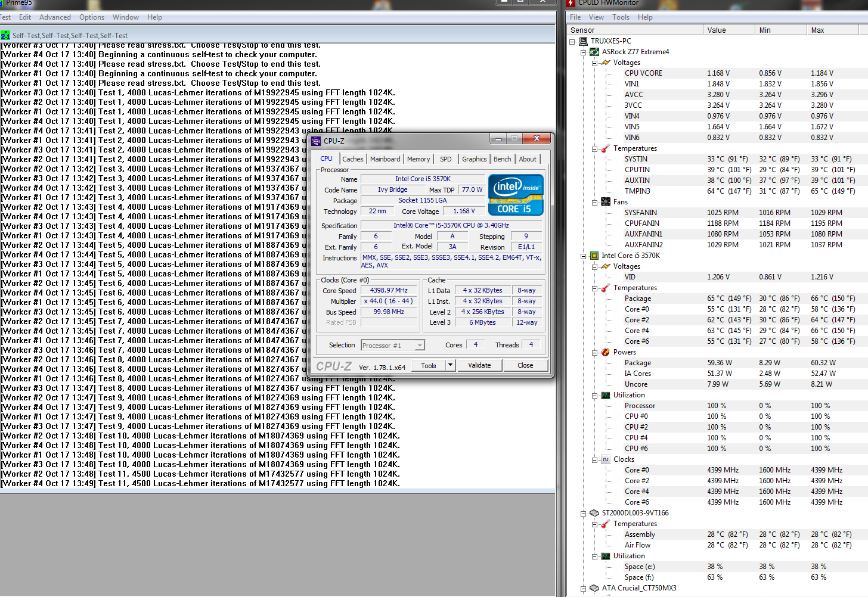Click the Validate button in CPU-Z
The height and width of the screenshot is (597, 868).
[479, 365]
